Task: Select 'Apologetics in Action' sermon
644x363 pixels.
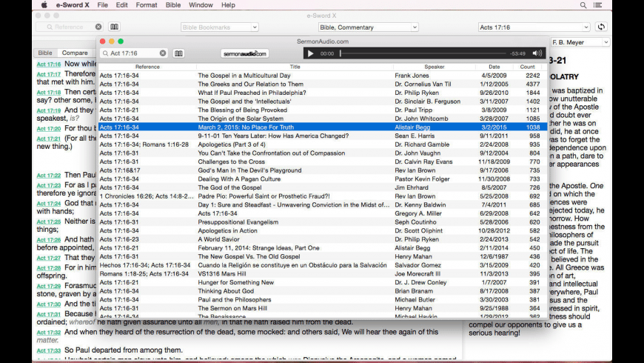Action: (x=323, y=231)
